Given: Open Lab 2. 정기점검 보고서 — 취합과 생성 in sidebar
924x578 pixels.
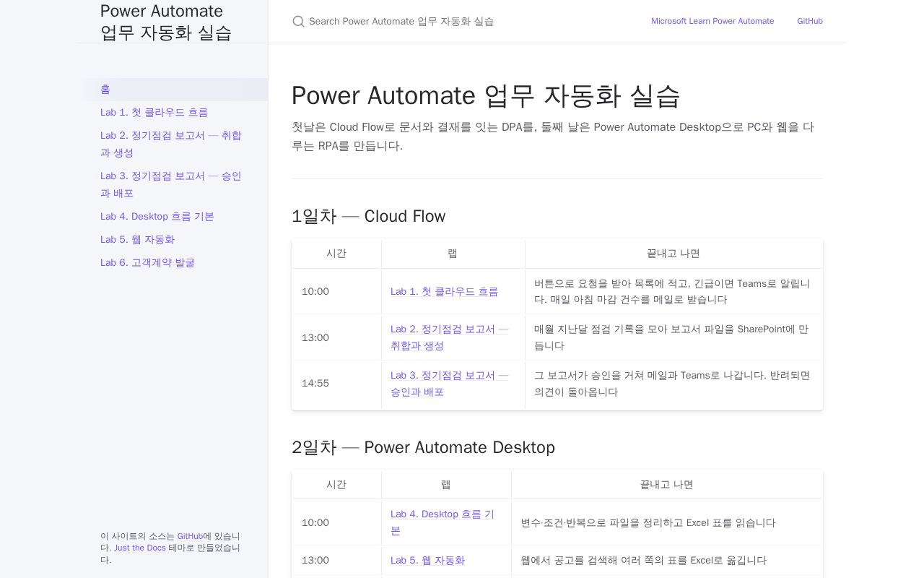Looking at the screenshot, I should pos(171,144).
